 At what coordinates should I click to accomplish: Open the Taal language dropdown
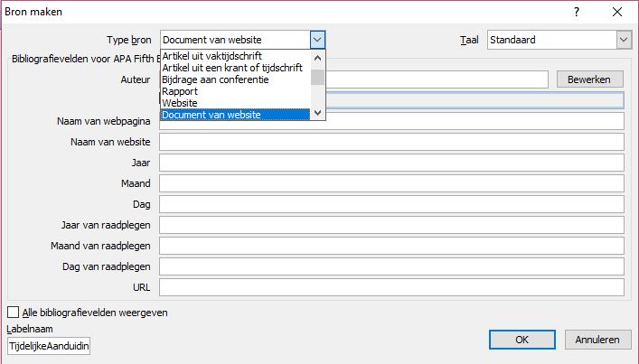623,40
